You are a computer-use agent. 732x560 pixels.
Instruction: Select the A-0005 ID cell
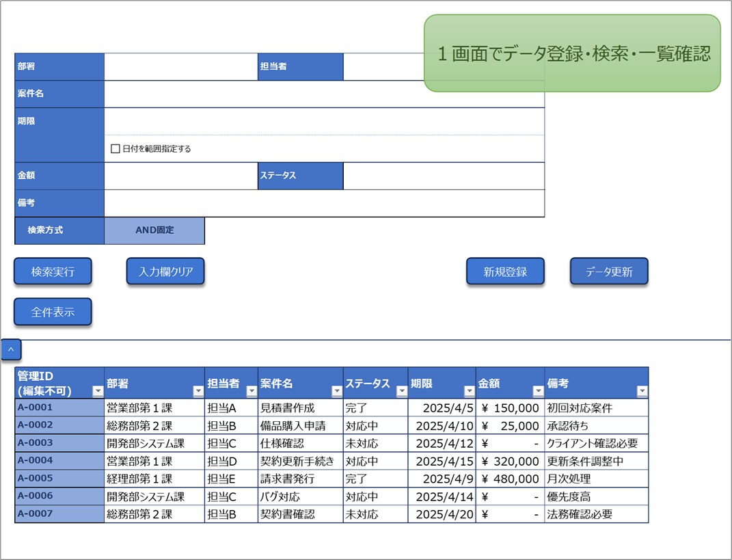click(59, 479)
